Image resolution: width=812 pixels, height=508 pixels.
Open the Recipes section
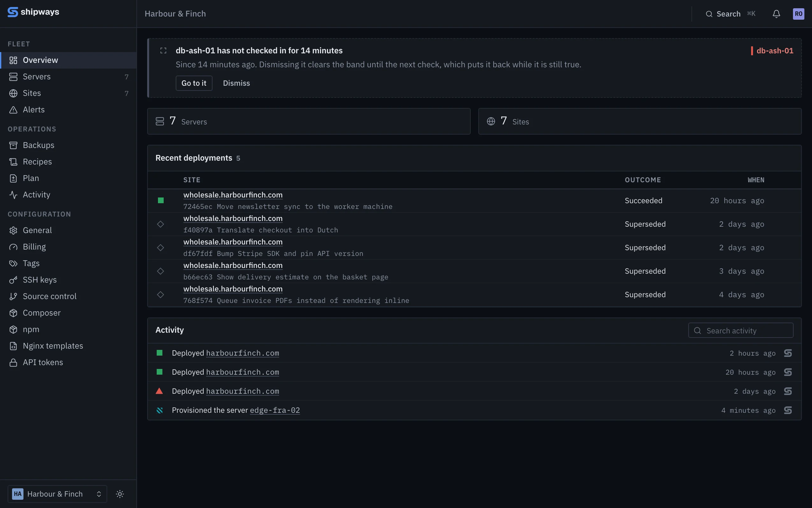tap(69, 162)
